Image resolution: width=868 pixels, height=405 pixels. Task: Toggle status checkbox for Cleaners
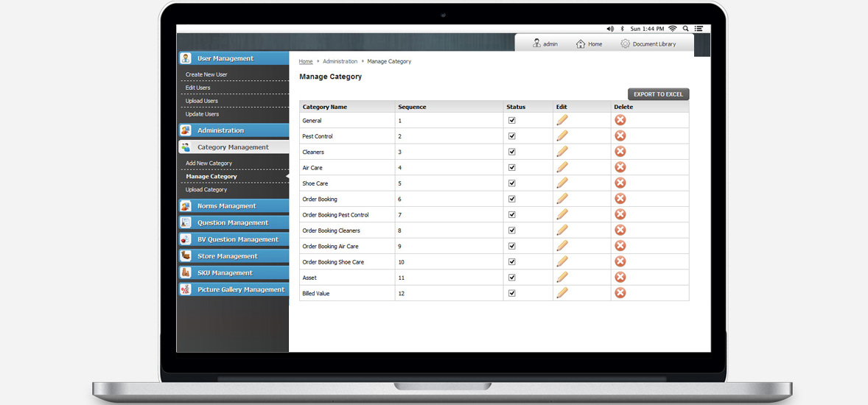point(512,152)
